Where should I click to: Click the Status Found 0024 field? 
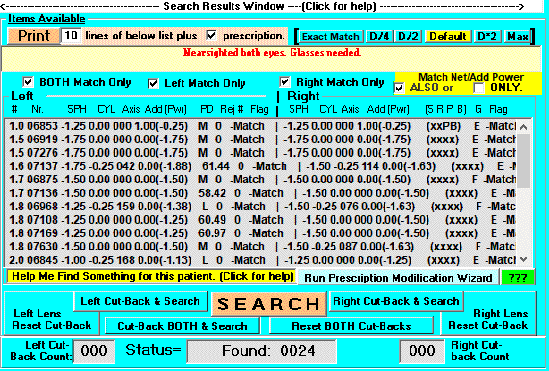point(262,351)
